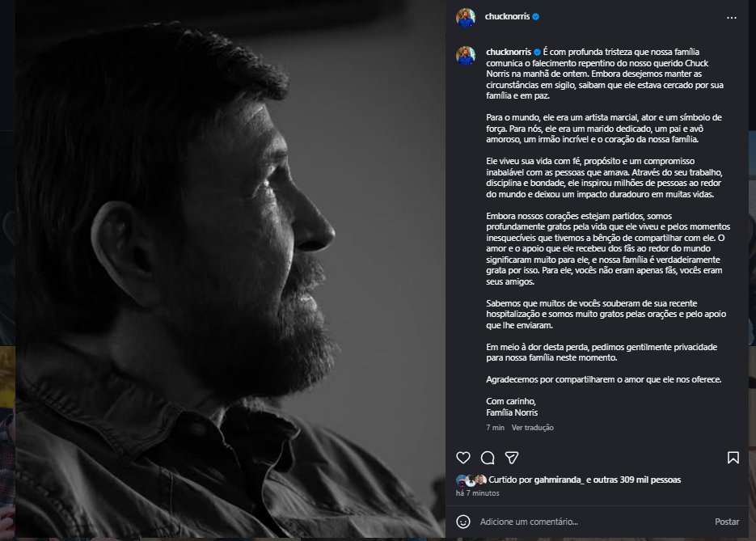756x541 pixels.
Task: Click the chucknorris avatar in the header
Action: click(x=466, y=17)
